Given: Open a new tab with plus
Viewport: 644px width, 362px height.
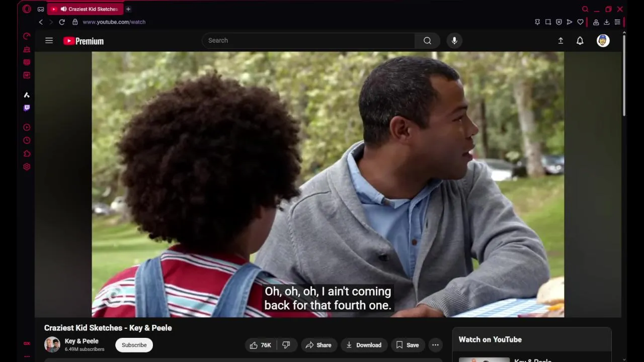Looking at the screenshot, I should [128, 9].
